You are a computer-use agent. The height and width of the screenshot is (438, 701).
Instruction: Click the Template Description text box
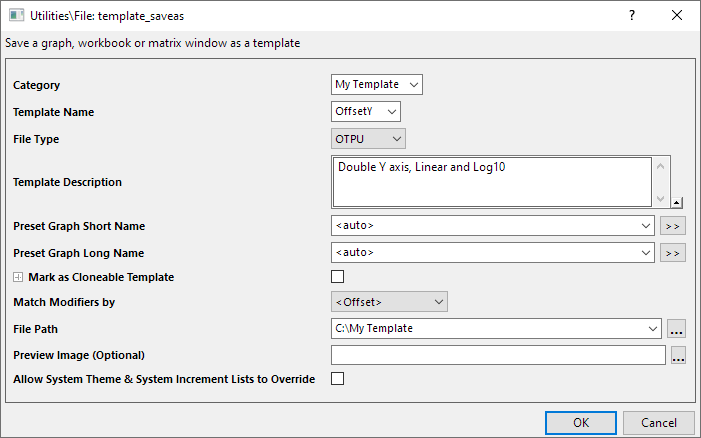(490, 182)
